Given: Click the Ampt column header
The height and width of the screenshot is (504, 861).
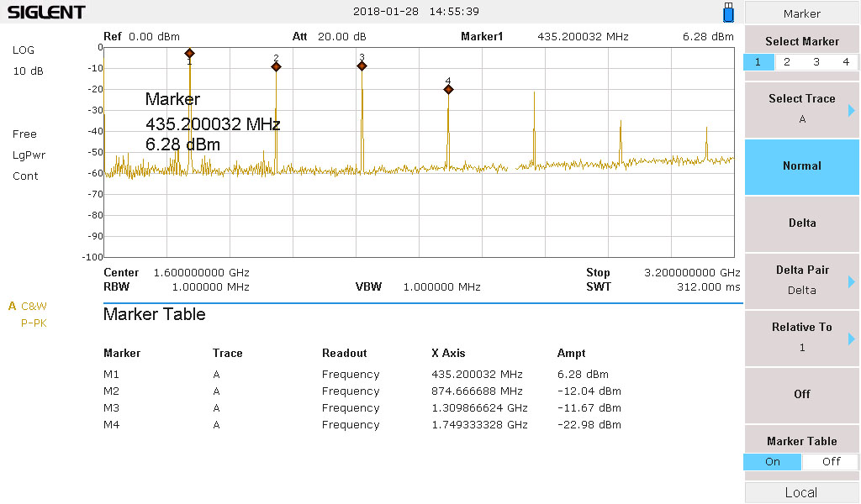Looking at the screenshot, I should (x=571, y=353).
